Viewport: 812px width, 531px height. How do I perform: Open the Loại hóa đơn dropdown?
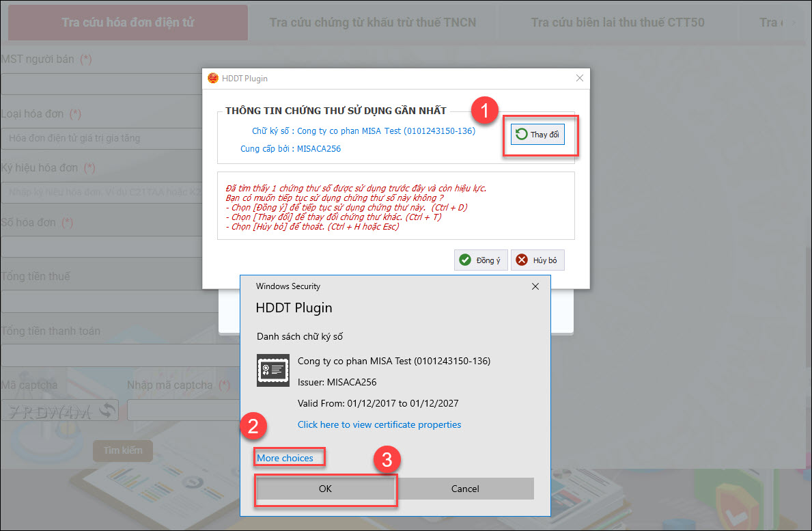[102, 138]
